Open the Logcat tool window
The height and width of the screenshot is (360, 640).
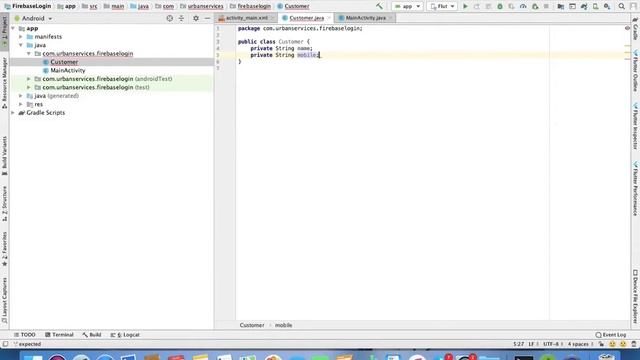tap(125, 335)
